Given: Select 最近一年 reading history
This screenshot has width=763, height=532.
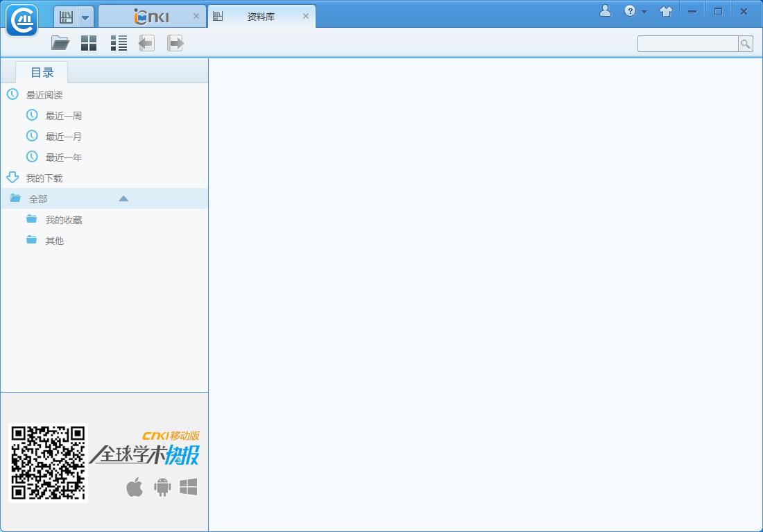Looking at the screenshot, I should pos(64,157).
